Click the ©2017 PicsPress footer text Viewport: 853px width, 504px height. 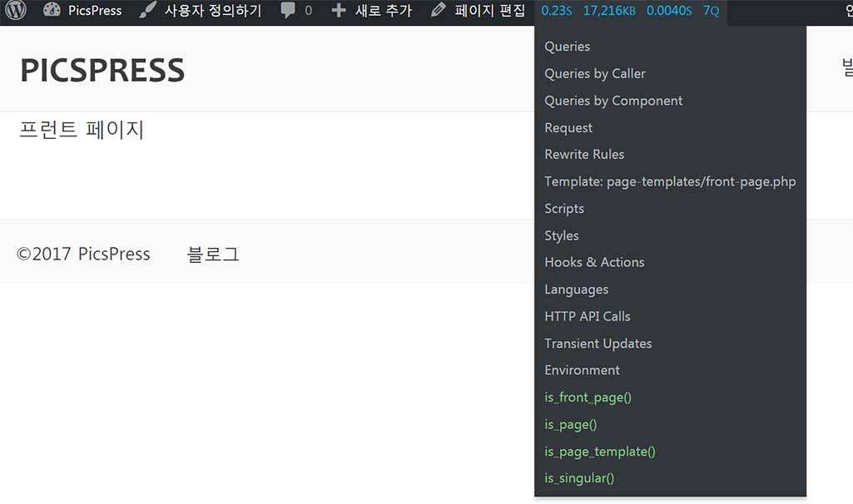coord(83,254)
